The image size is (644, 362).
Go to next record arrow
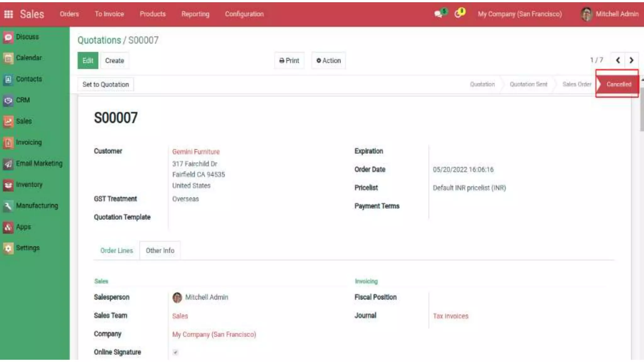(631, 60)
